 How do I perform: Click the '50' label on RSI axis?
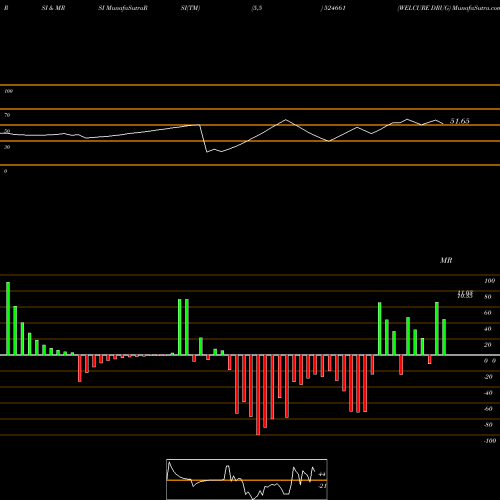7,131
